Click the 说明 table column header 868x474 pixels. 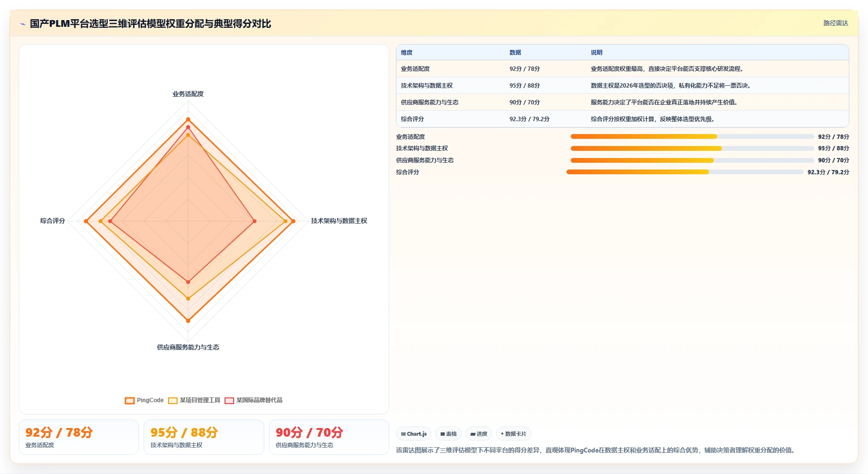[x=597, y=53]
